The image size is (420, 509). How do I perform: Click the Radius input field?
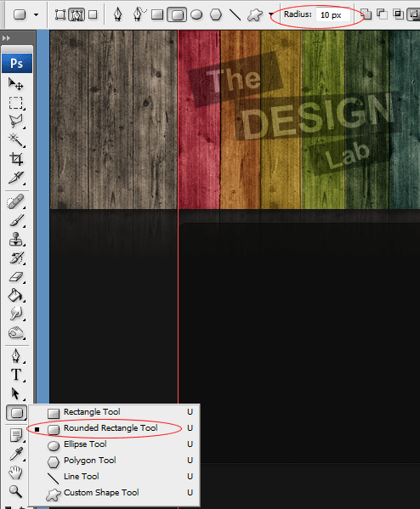tap(333, 15)
